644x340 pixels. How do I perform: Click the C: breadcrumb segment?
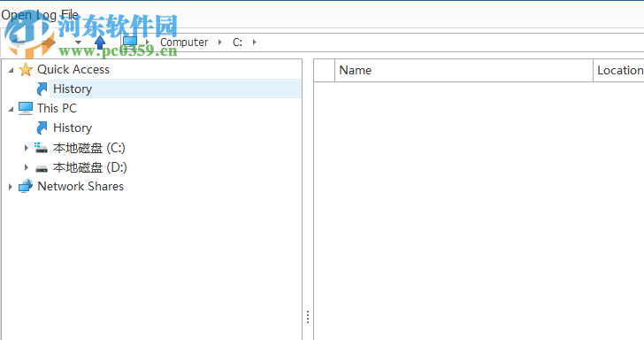point(237,42)
